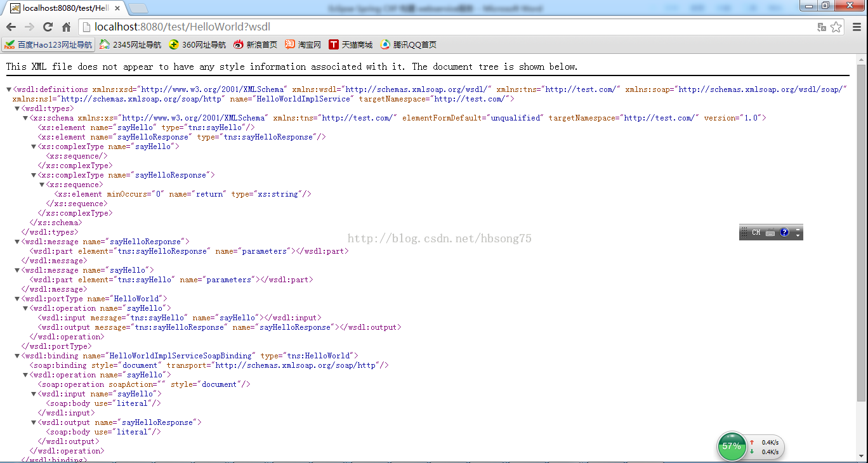The width and height of the screenshot is (868, 463).
Task: Open a new browser tab
Action: 138,8
